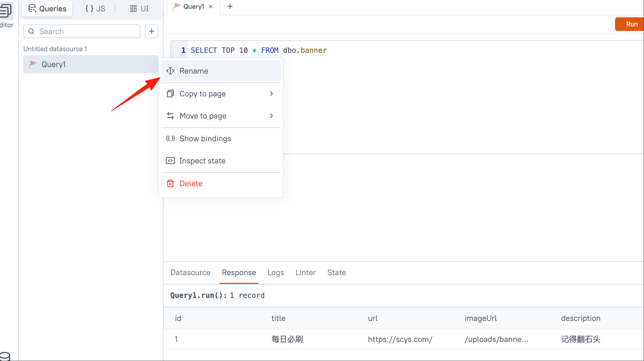Switch to the UI tab
Screen dimensions: 644x361
tap(139, 9)
